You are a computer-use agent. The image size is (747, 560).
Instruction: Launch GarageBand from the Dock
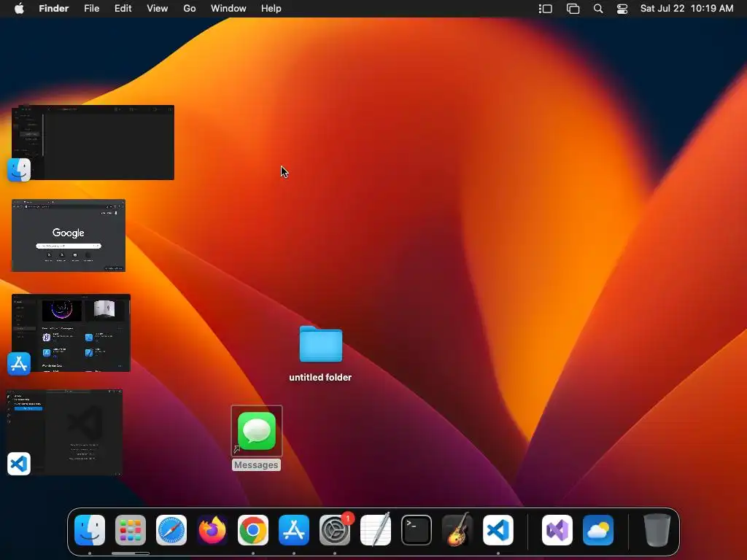point(457,530)
